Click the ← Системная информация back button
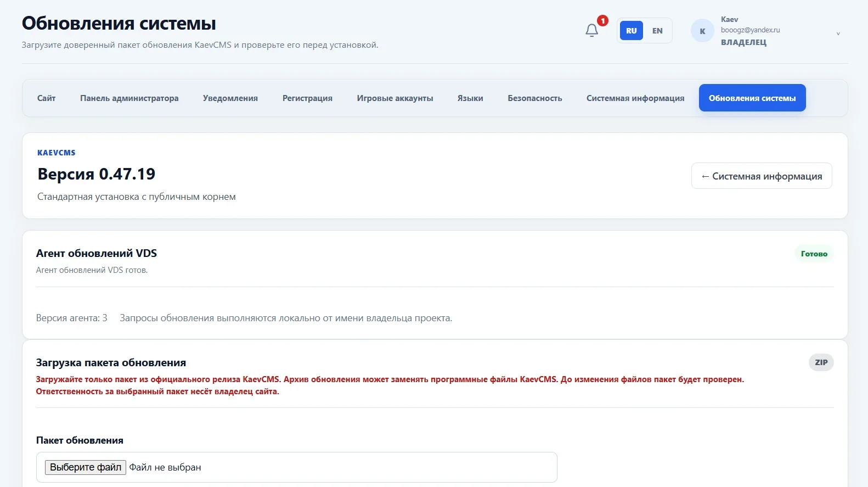This screenshot has width=868, height=487. click(762, 176)
